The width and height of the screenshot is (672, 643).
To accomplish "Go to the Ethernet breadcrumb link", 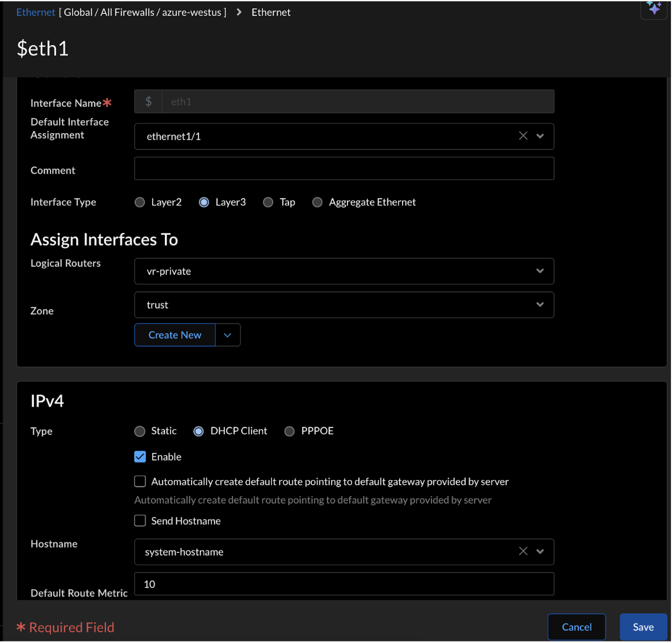I will coord(36,12).
